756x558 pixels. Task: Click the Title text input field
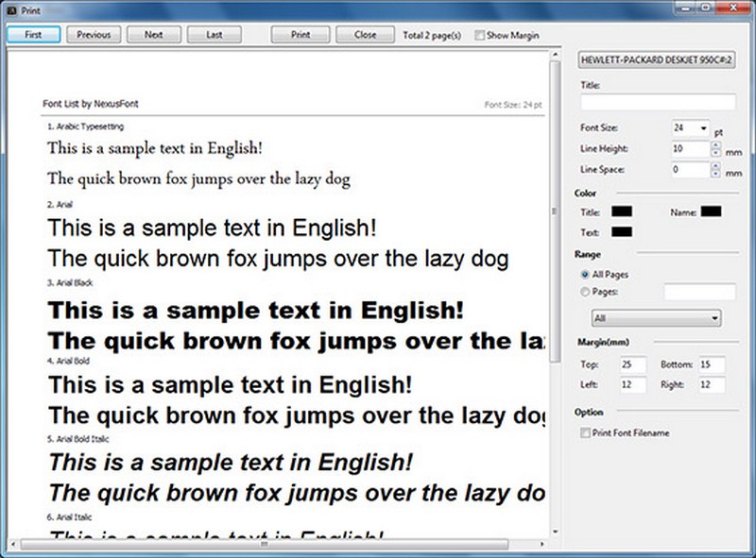[x=658, y=102]
